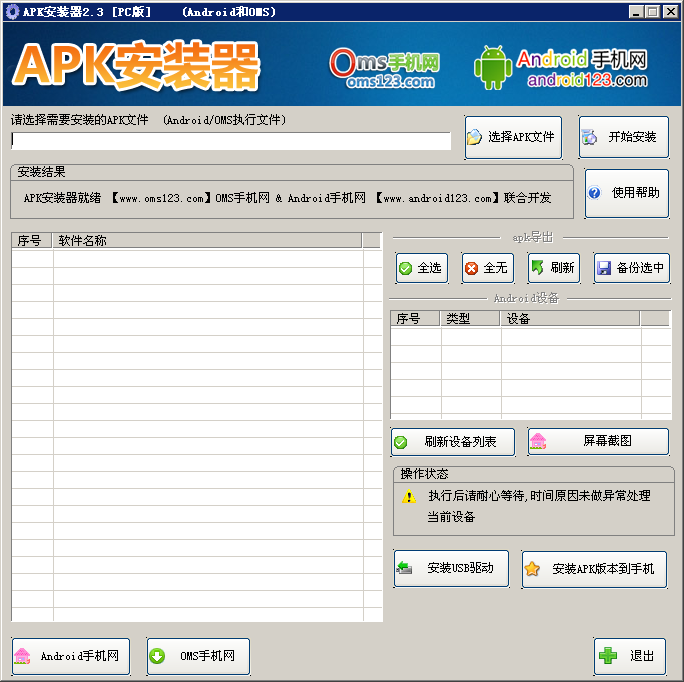
Task: Click the 选择APK文件 button label
Action: 521,137
